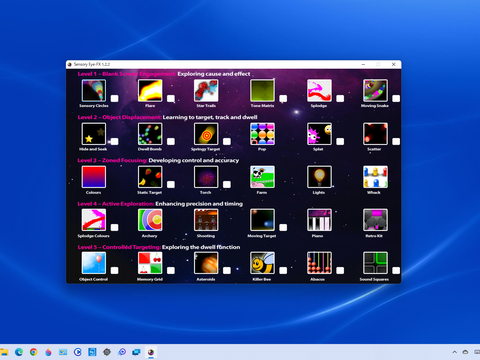Image resolution: width=480 pixels, height=360 pixels.
Task: Check the Splodge Colours checkbox
Action: [114, 227]
